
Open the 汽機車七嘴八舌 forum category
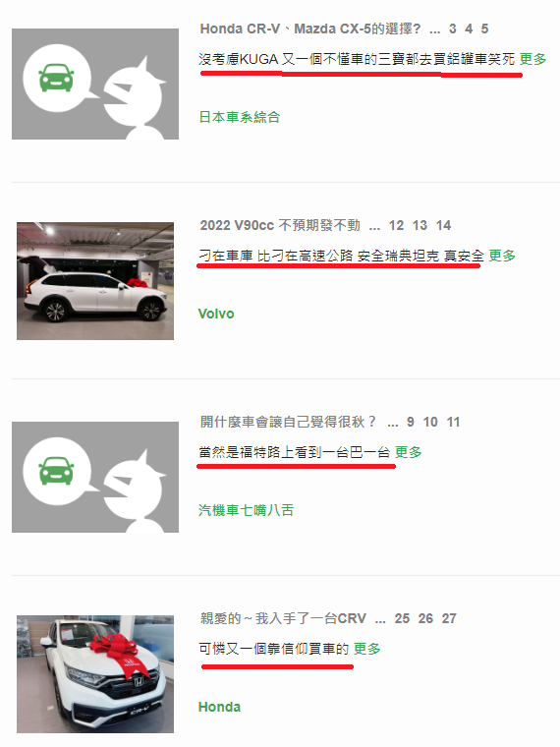247,510
